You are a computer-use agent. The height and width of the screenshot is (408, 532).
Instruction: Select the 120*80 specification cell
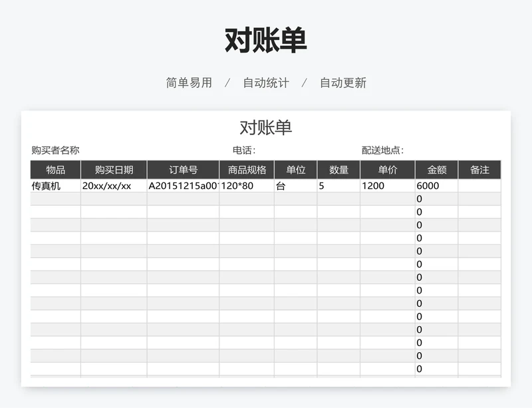point(247,186)
